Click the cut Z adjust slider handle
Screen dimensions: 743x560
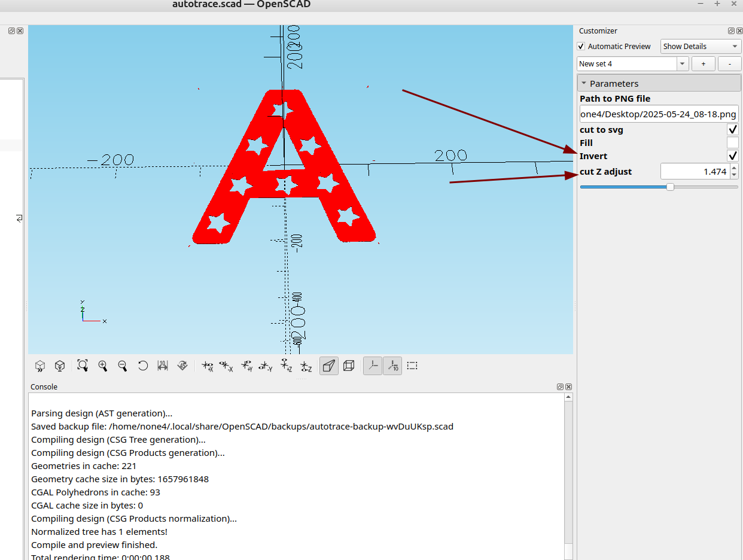(670, 187)
